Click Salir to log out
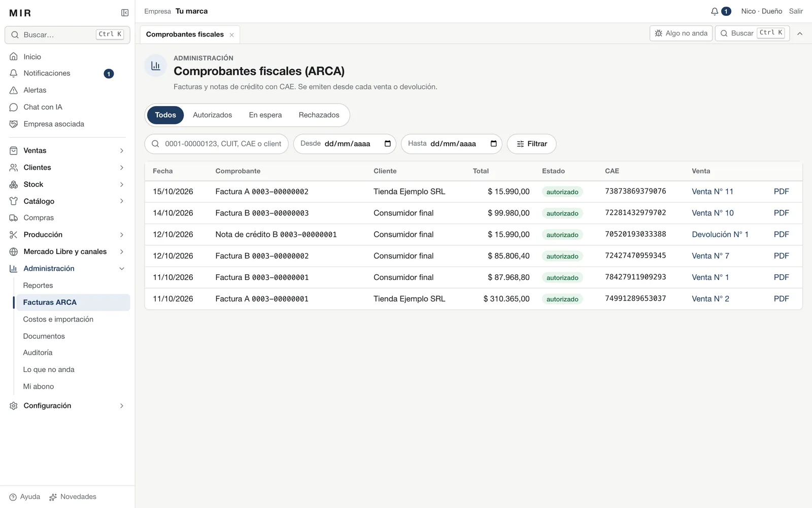 796,11
